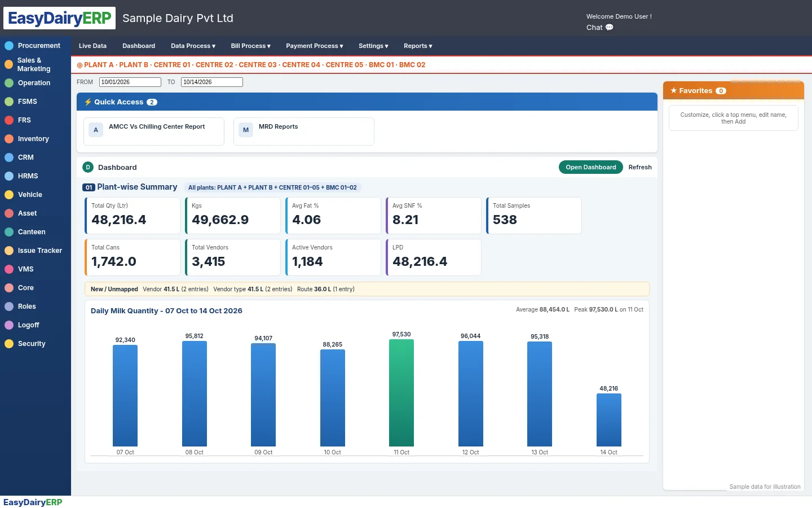Viewport: 812px width, 508px height.
Task: Open the Payment Process dropdown
Action: coord(315,46)
